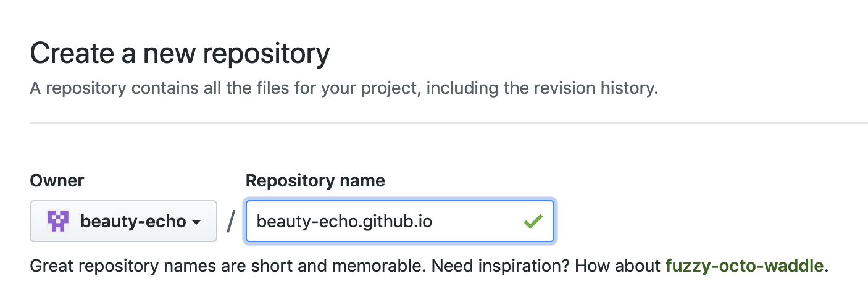
Task: Click empty space inside name field before checkmark
Action: (x=477, y=221)
